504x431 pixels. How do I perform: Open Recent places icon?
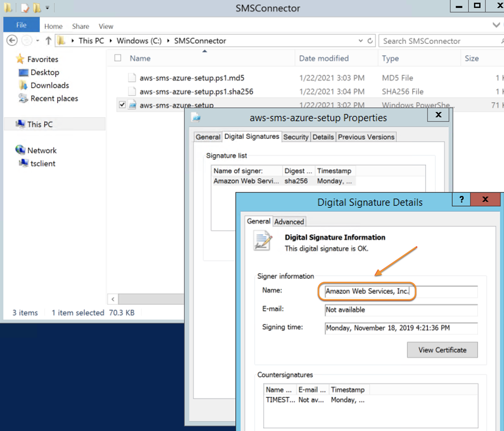23,98
